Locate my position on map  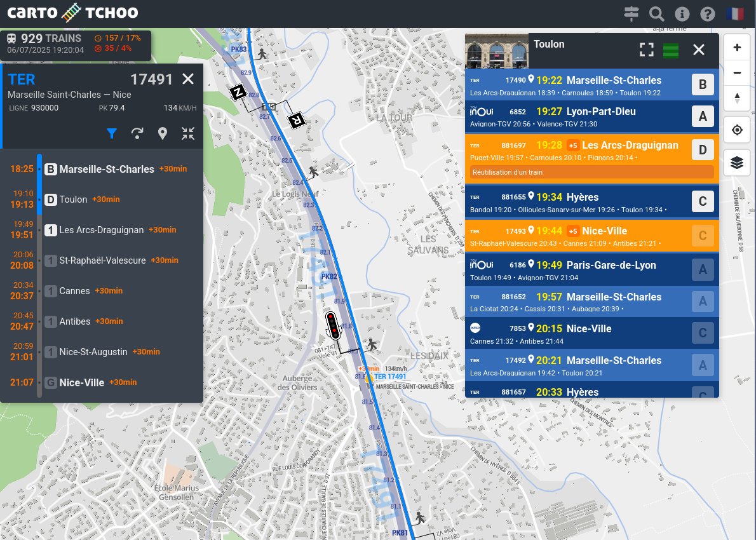tap(737, 130)
